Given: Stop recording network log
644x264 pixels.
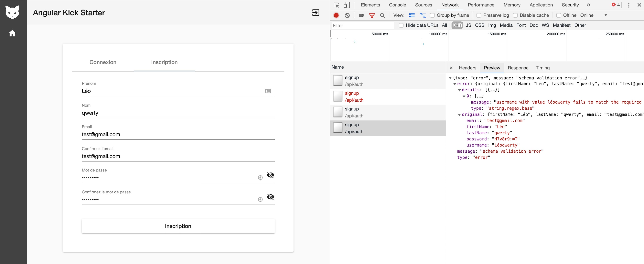Looking at the screenshot, I should pos(336,15).
